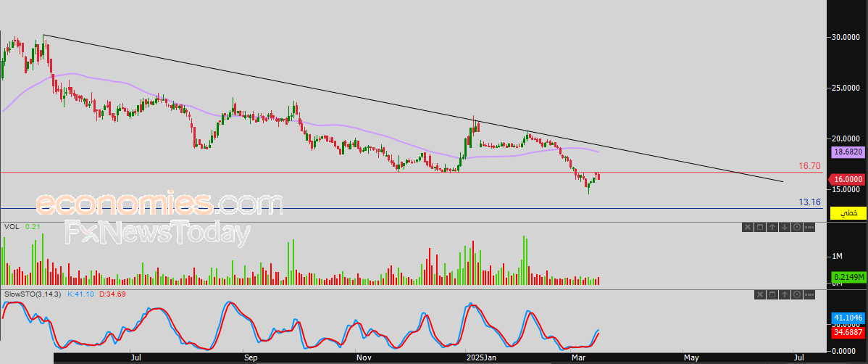Click the May time axis label
Viewport: 868px width, 364px height.
pos(690,358)
